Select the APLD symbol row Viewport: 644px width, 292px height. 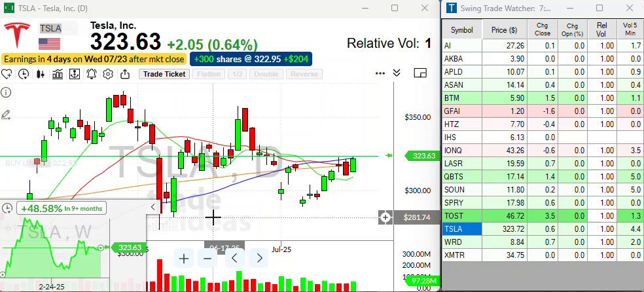click(542, 72)
